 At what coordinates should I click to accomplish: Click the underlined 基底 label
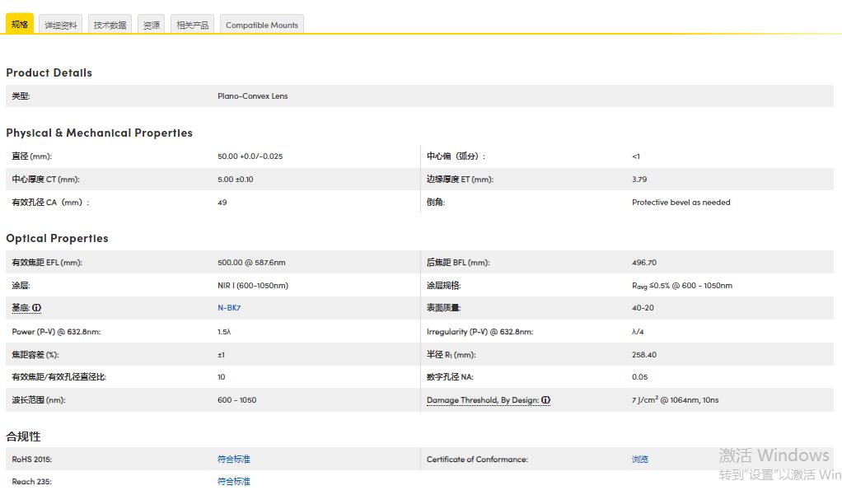pos(21,308)
